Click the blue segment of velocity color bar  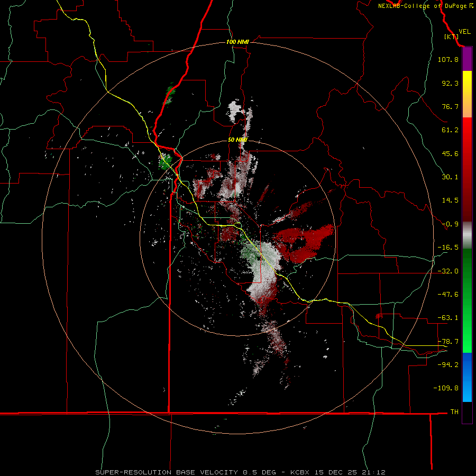467,377
